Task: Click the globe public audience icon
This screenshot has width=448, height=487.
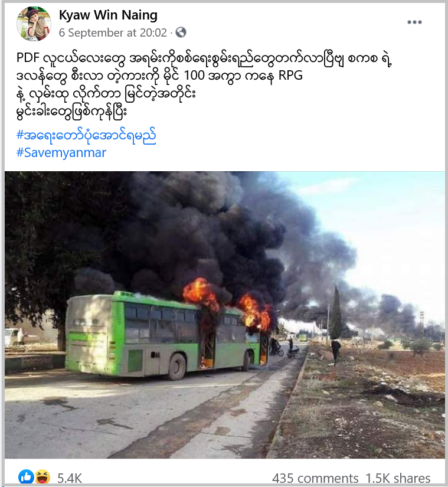Action: tap(181, 32)
